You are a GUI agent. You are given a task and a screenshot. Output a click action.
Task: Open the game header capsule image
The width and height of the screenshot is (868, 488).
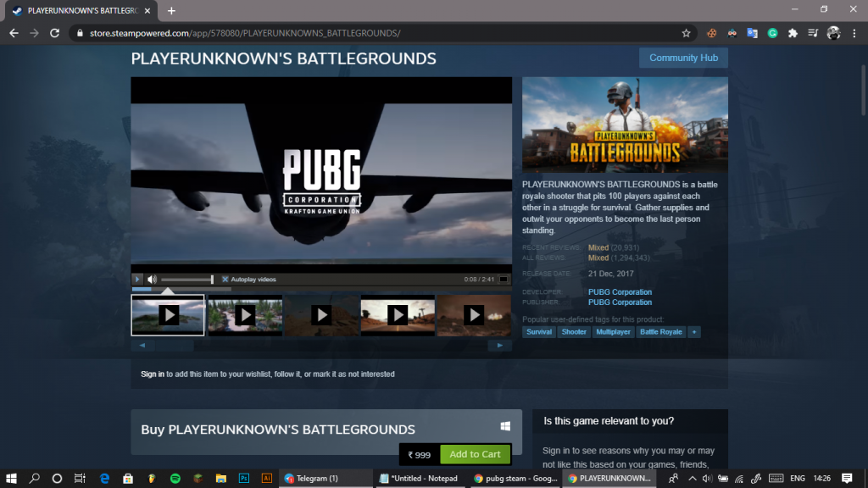point(625,125)
